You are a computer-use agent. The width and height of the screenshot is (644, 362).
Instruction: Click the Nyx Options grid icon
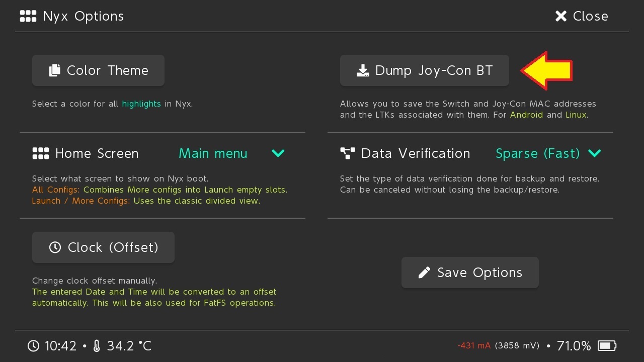(x=28, y=16)
